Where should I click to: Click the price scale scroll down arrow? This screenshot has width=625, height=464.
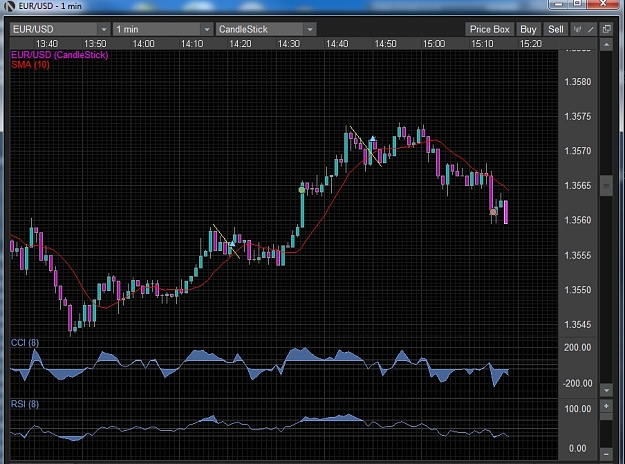point(606,390)
